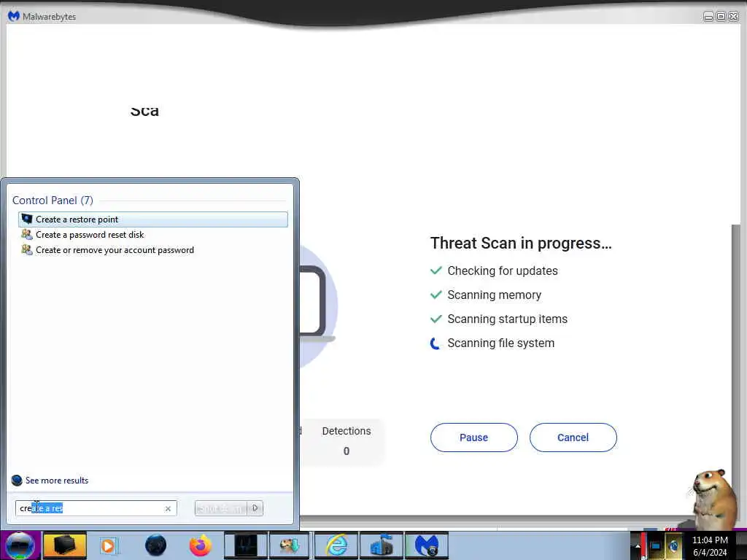The width and height of the screenshot is (747, 560).
Task: Open the media player taskbar icon
Action: tap(108, 546)
